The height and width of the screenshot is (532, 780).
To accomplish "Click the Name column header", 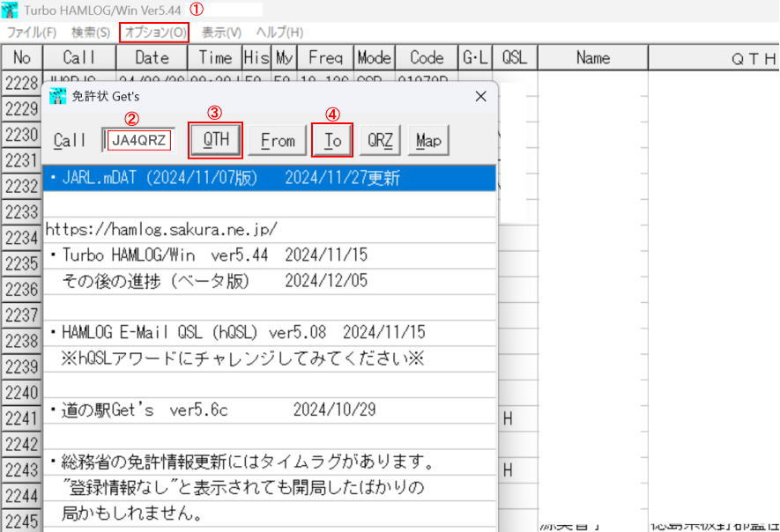I will click(593, 57).
